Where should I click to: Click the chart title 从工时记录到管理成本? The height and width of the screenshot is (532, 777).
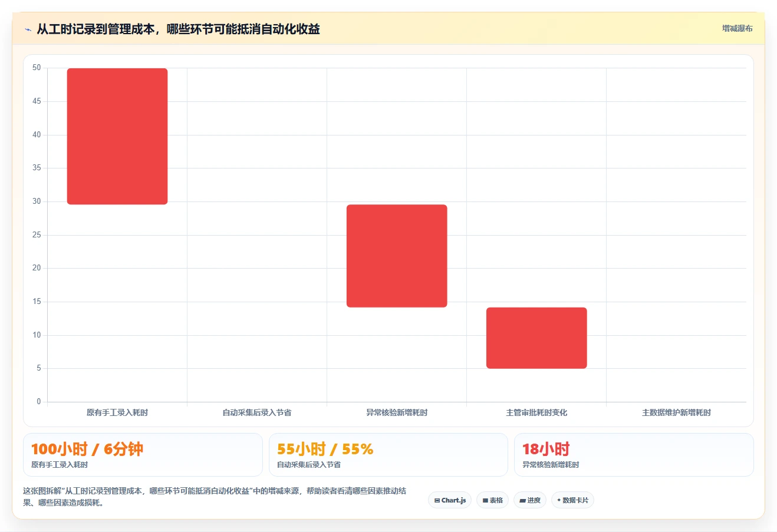178,29
